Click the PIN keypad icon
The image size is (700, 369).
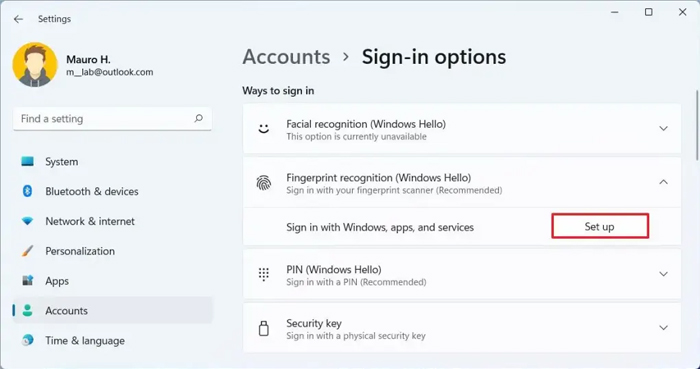tap(264, 274)
